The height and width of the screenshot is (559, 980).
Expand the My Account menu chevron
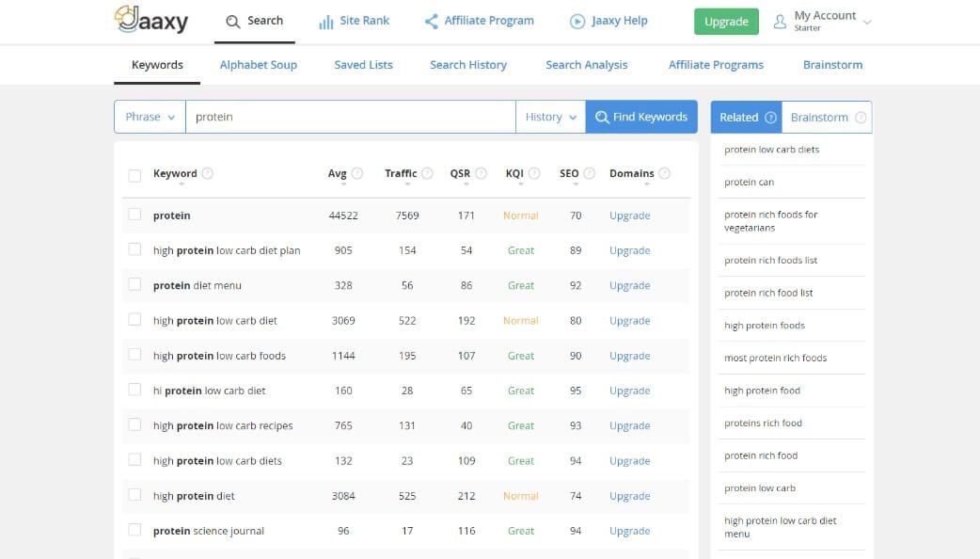tap(867, 23)
